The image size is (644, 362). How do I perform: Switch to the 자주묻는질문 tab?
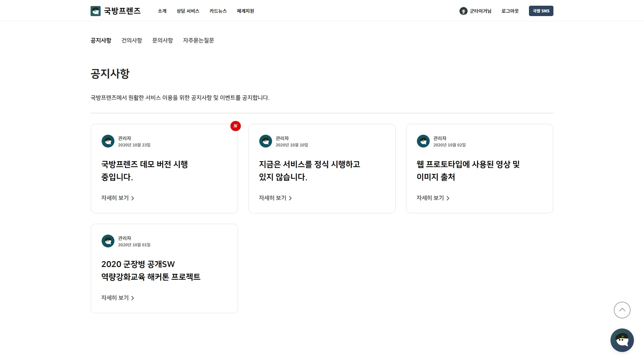[x=198, y=41]
